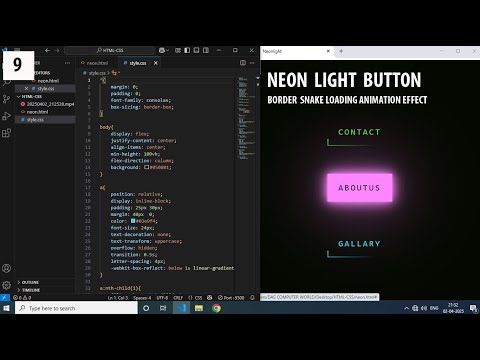This screenshot has width=480, height=360.
Task: Select neon.html in Open Editors
Action: [x=48, y=81]
